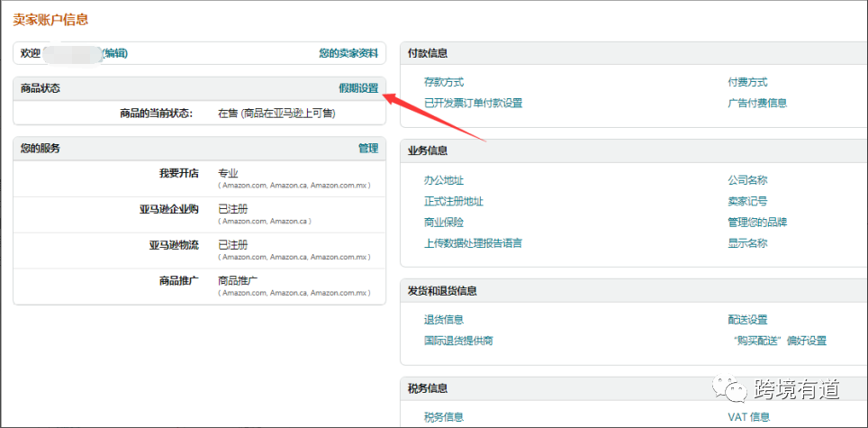Image resolution: width=868 pixels, height=428 pixels.
Task: Open the 存款方式 deposit method link
Action: click(x=444, y=83)
